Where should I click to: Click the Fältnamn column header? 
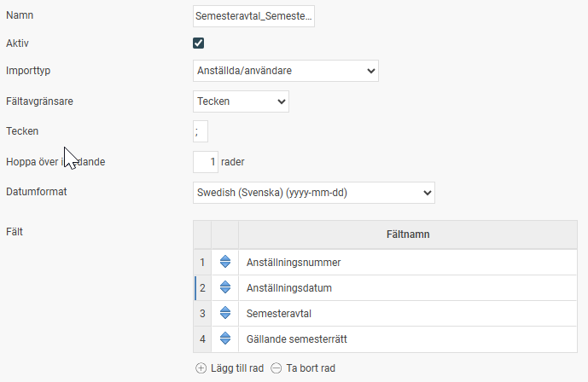[x=408, y=234]
